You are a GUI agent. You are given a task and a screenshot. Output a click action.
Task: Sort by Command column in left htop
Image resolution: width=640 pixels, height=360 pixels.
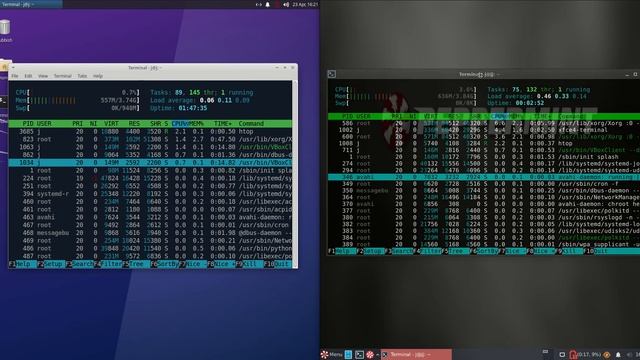point(251,124)
